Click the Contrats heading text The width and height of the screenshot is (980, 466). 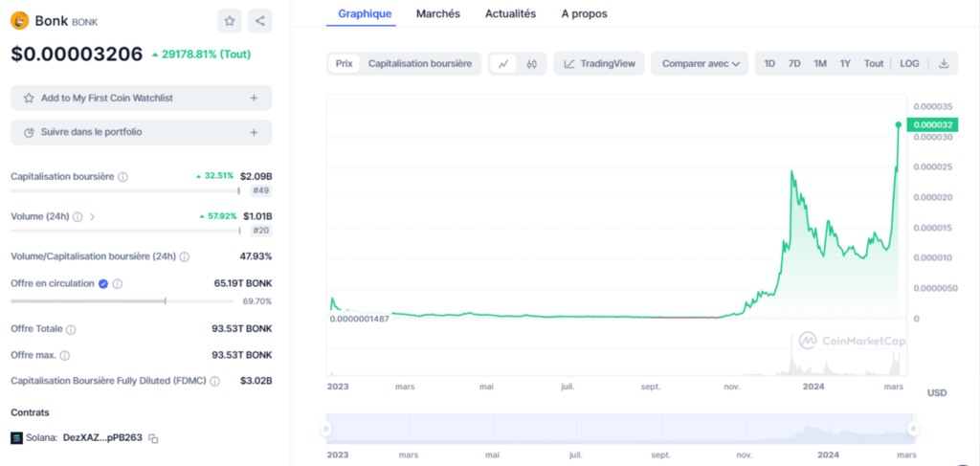[x=30, y=412]
